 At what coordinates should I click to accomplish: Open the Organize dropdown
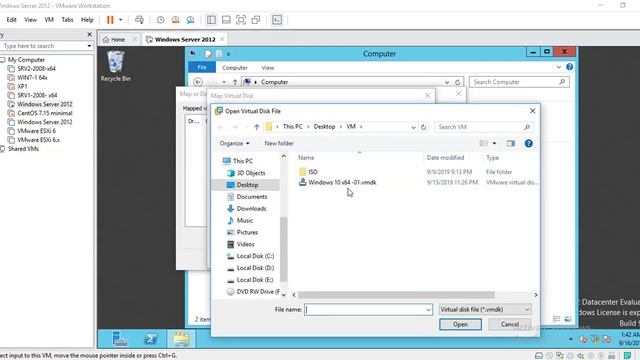234,143
